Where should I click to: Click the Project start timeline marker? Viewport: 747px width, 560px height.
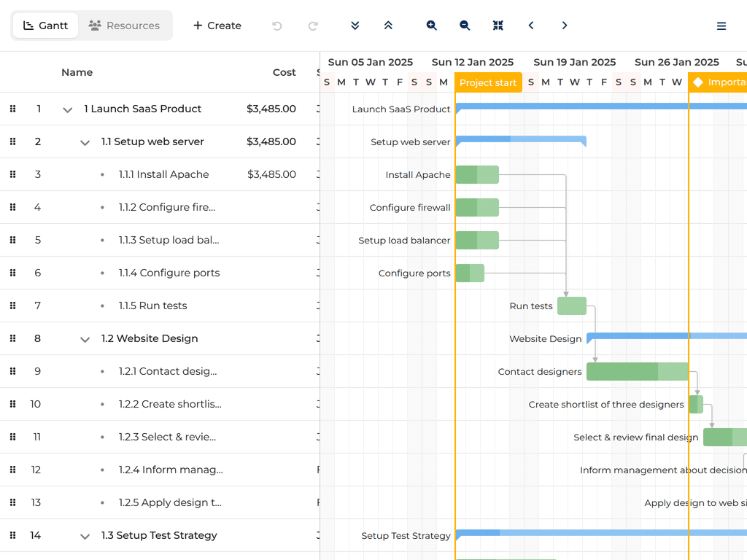pos(488,82)
